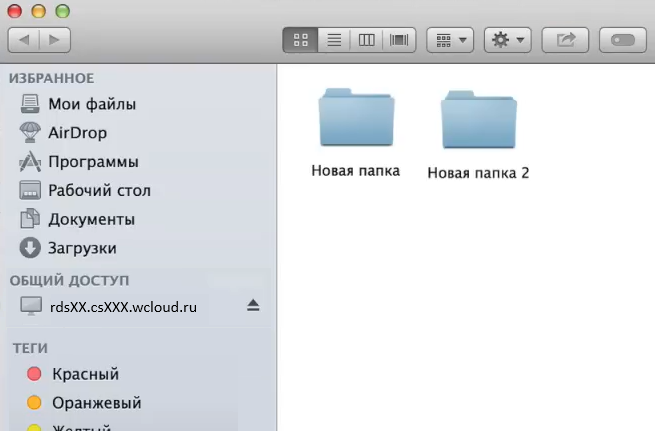This screenshot has height=431, width=655.
Task: Open the Загрузки folder
Action: (82, 248)
